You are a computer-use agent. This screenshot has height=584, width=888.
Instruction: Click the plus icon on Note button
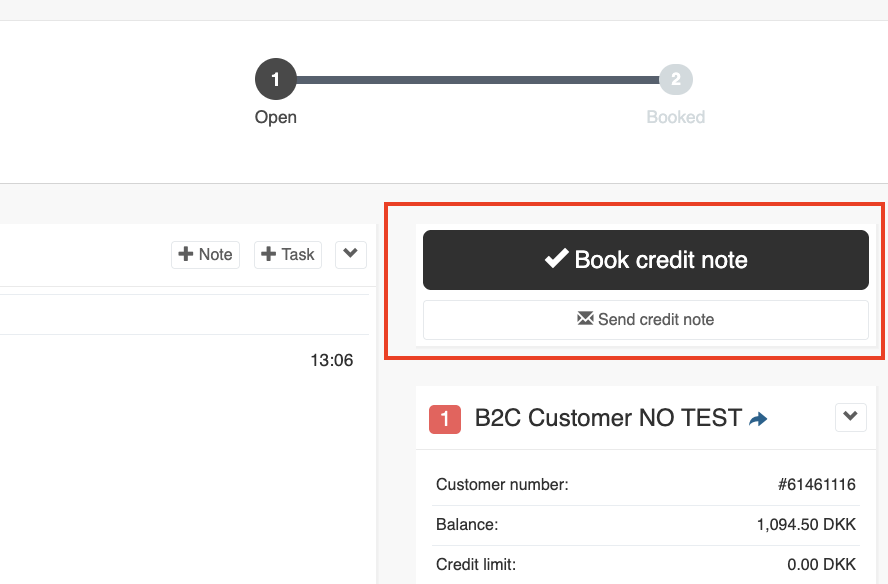pyautogui.click(x=186, y=254)
